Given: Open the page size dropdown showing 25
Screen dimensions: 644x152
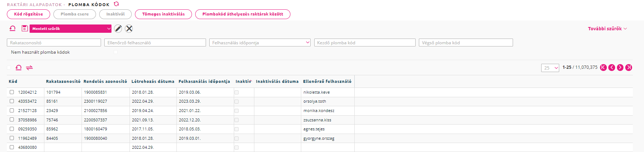Looking at the screenshot, I should pos(550,68).
